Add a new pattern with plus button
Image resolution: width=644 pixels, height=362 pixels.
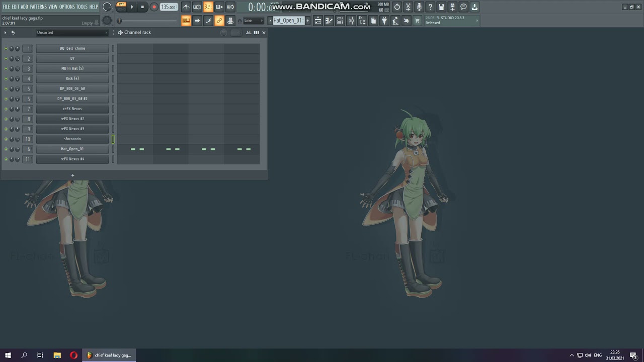pyautogui.click(x=308, y=21)
